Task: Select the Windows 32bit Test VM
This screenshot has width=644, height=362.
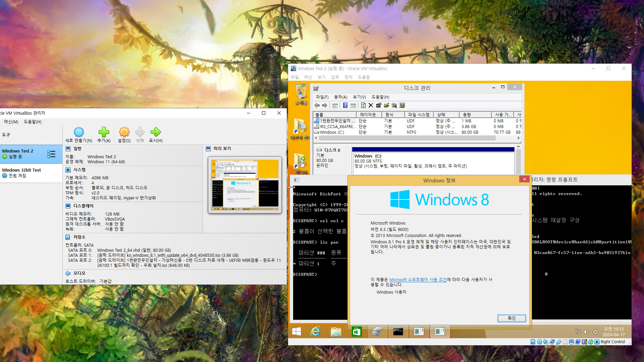Action: tap(31, 173)
